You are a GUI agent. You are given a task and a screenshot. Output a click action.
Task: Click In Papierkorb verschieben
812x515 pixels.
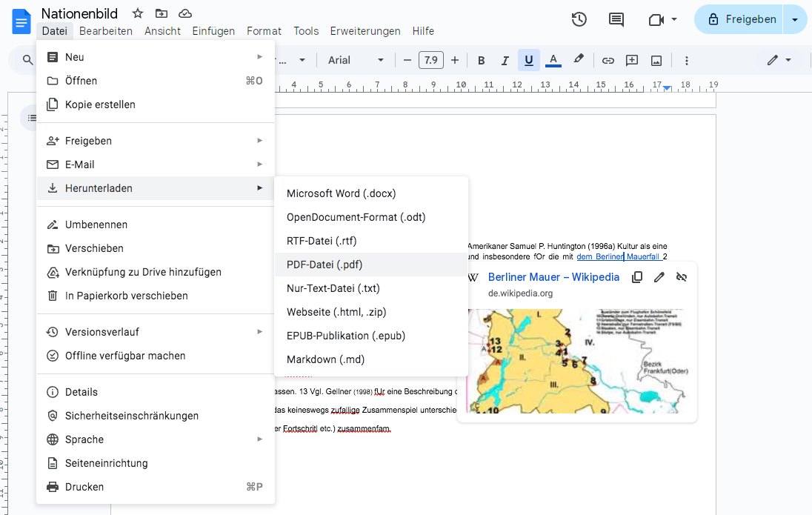coord(156,296)
